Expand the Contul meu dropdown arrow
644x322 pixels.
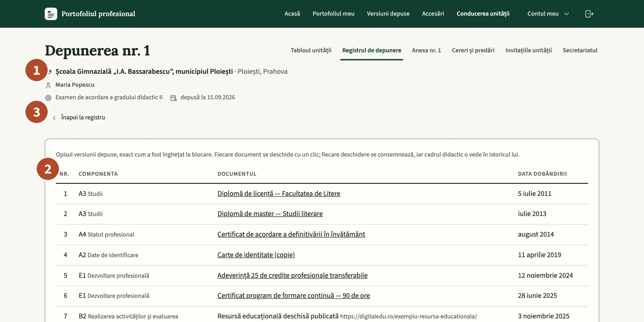(567, 14)
